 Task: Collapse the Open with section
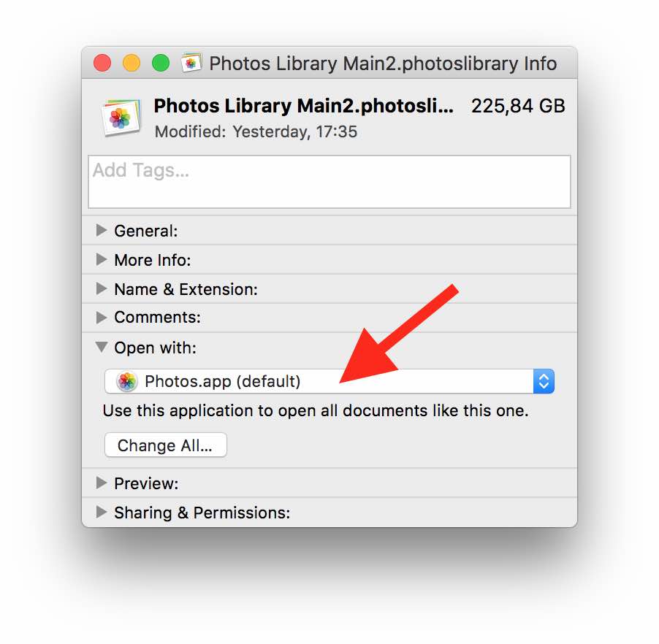click(102, 348)
